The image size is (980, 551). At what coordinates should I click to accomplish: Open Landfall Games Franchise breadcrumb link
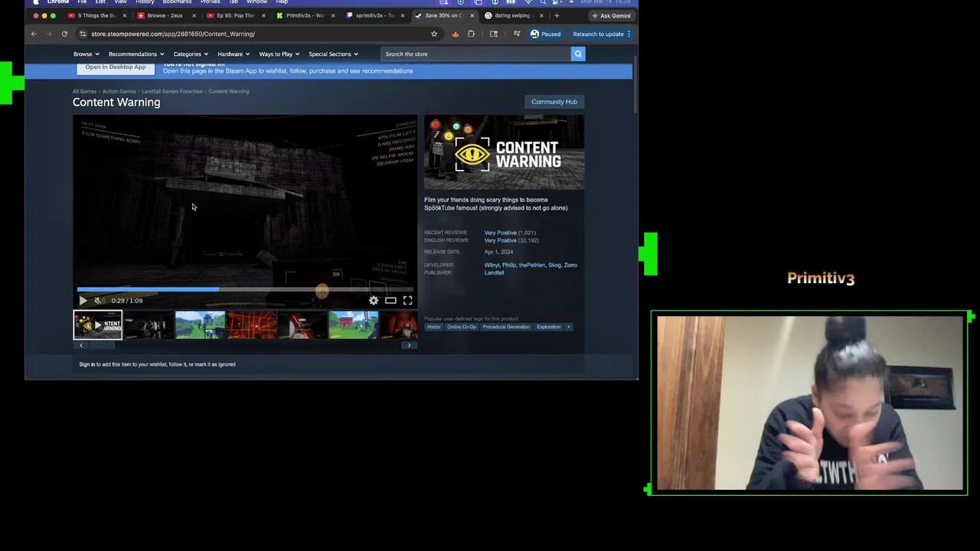[x=172, y=91]
